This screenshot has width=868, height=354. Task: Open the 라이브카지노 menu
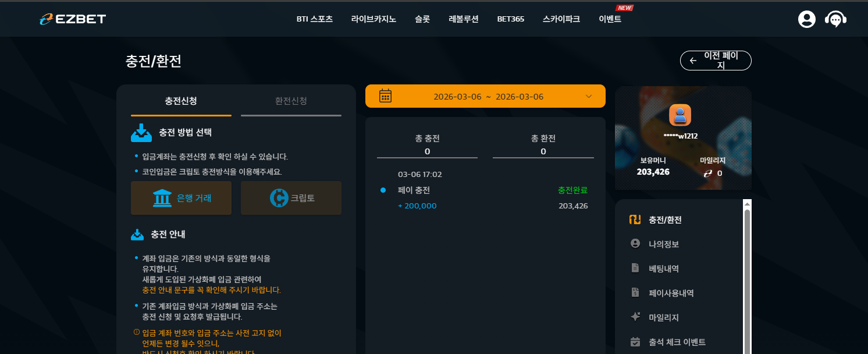click(373, 19)
